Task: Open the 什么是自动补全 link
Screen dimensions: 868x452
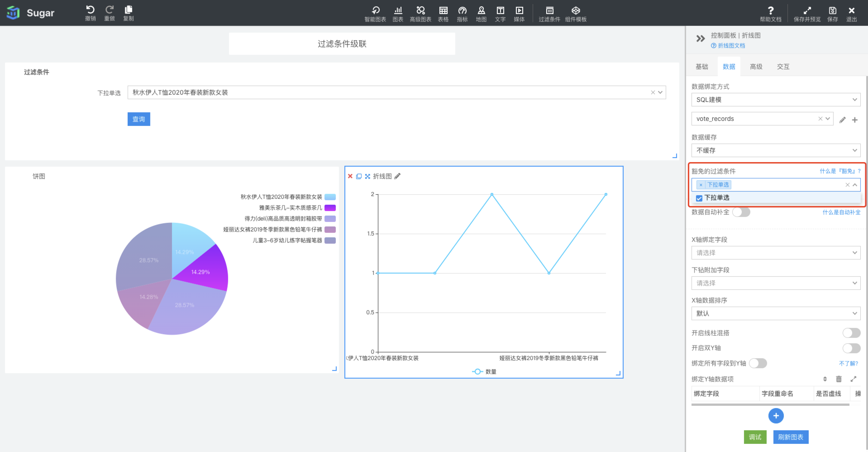Action: pos(841,212)
